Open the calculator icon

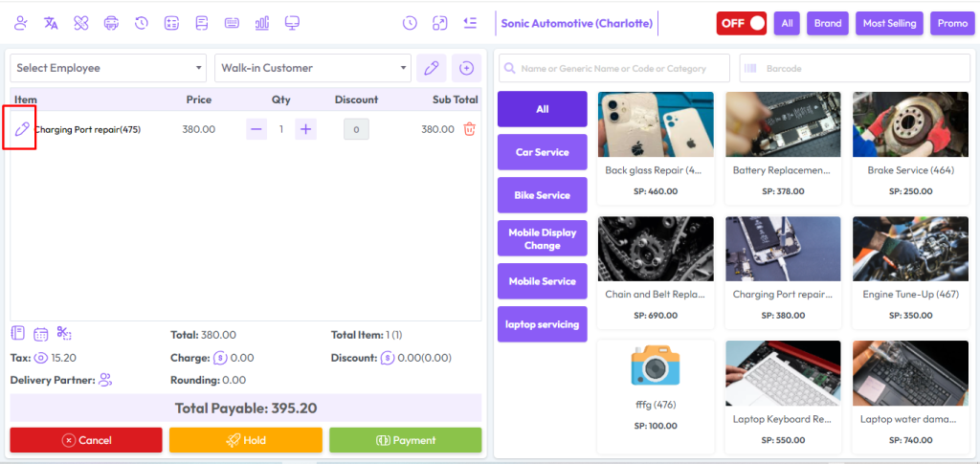(x=171, y=24)
